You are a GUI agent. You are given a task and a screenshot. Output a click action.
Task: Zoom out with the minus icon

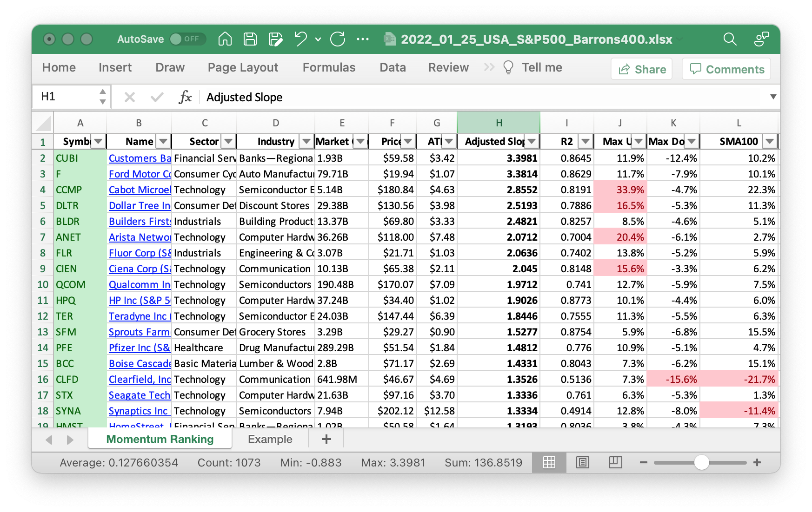[x=644, y=462]
